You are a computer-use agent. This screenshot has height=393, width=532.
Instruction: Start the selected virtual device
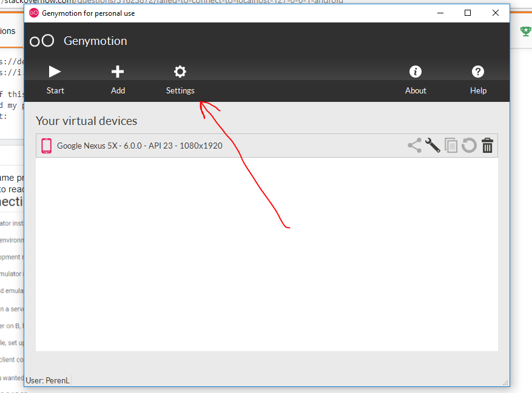tap(55, 80)
